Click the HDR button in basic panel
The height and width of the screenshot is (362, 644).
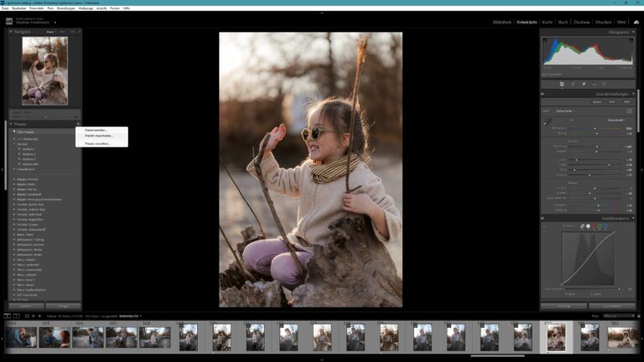coord(626,101)
